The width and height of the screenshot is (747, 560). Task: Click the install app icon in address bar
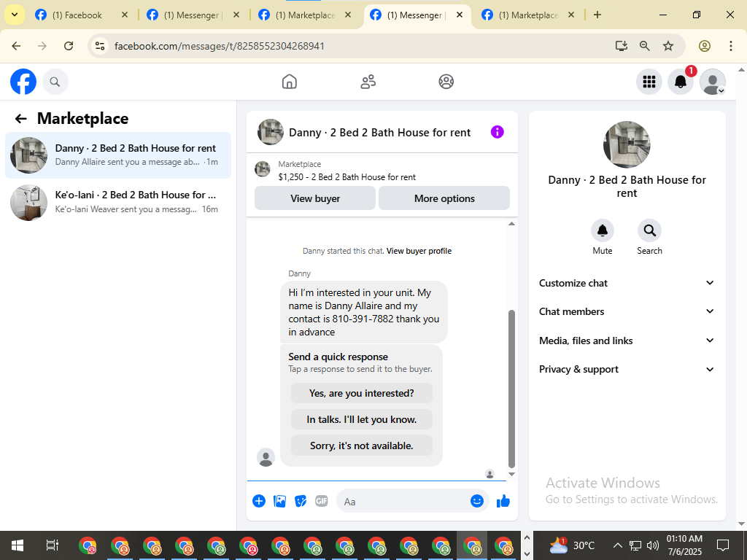(x=621, y=46)
